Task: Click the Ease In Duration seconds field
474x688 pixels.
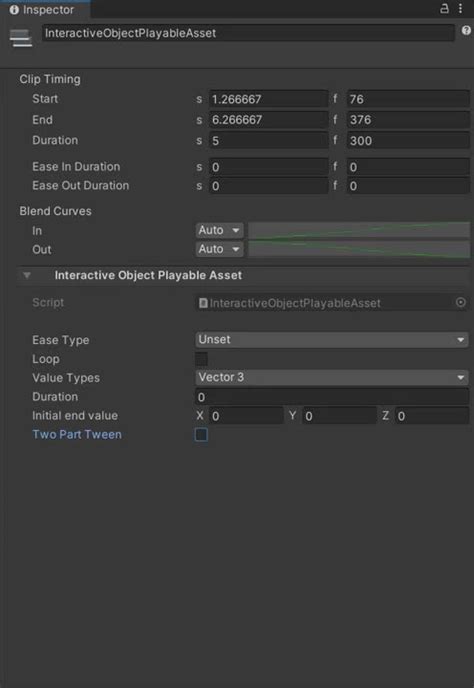Action: pyautogui.click(x=269, y=167)
